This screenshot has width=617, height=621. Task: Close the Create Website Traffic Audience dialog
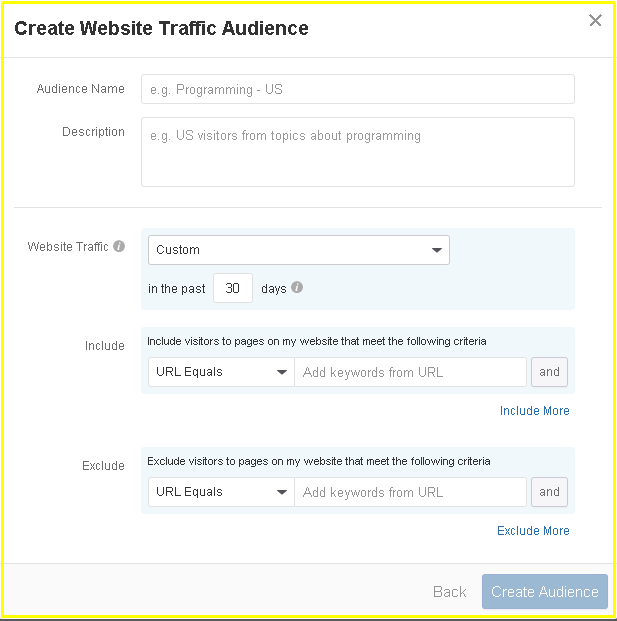pos(595,20)
